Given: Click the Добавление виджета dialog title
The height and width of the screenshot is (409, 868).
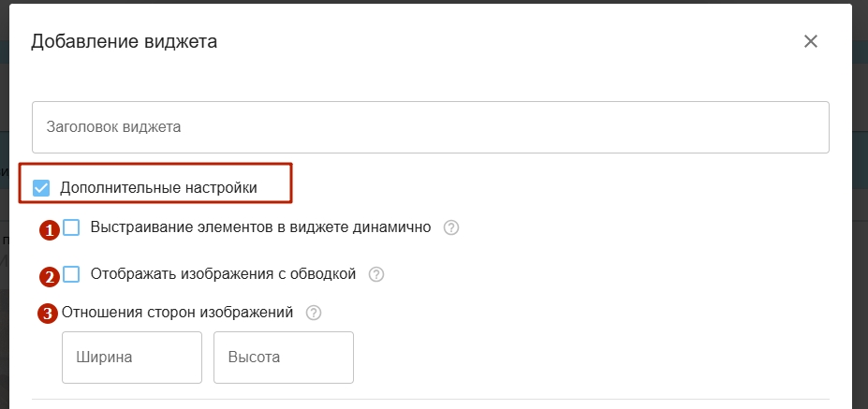Looking at the screenshot, I should (125, 41).
